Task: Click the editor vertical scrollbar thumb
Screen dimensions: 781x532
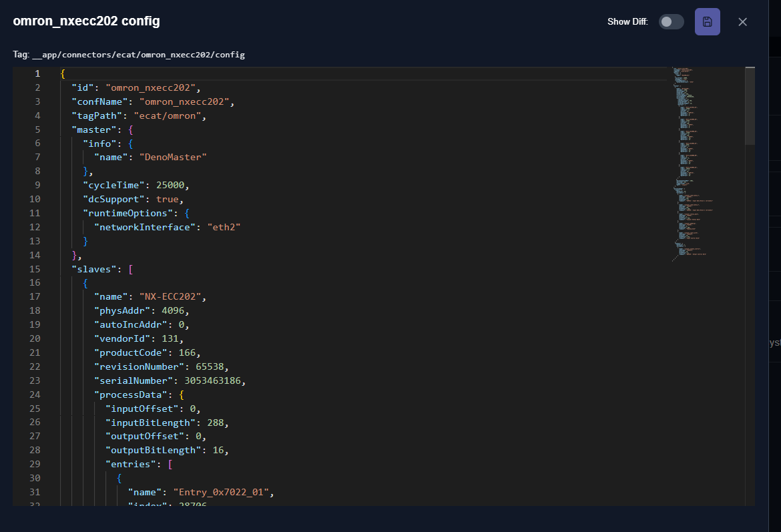Action: click(x=750, y=107)
